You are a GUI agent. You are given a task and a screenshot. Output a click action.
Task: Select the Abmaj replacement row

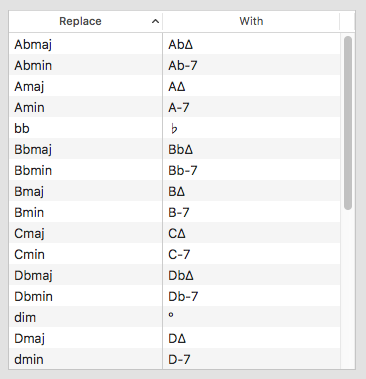(x=174, y=44)
